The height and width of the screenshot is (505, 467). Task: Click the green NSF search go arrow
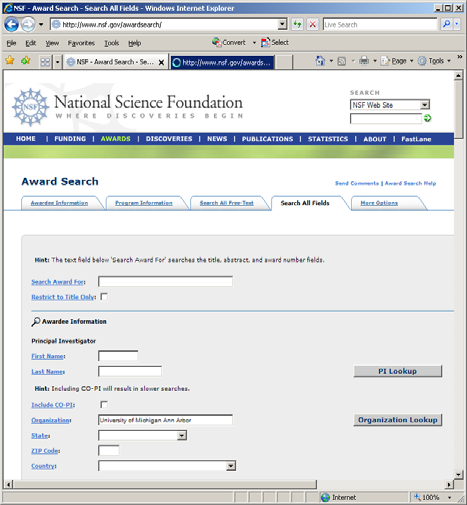point(427,118)
